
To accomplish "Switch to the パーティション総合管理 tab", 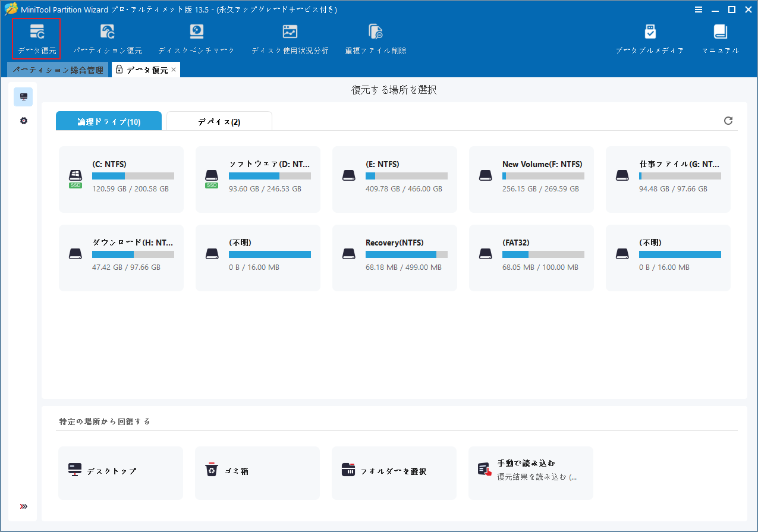I will click(x=58, y=70).
